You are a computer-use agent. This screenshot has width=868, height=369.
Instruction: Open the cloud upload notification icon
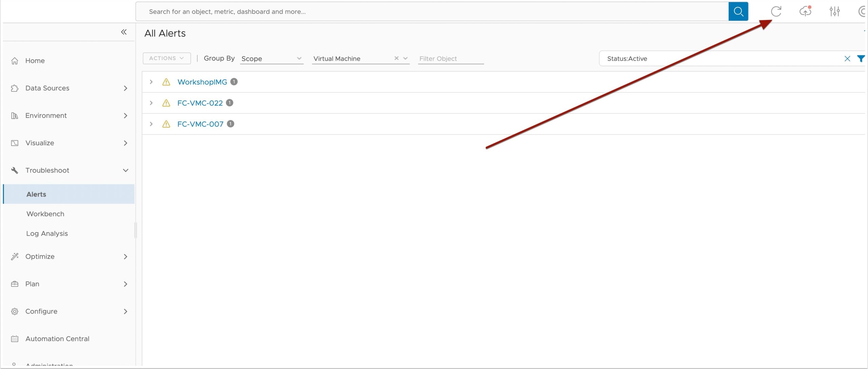tap(805, 12)
